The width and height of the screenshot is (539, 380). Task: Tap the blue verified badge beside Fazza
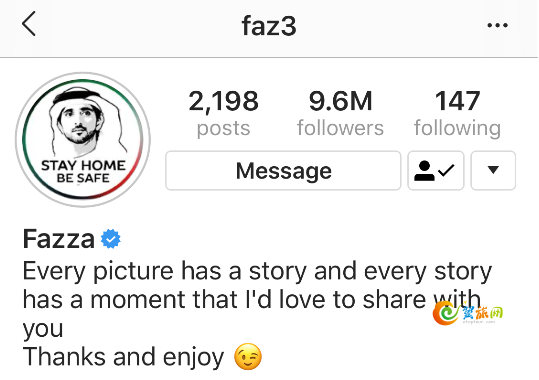110,239
